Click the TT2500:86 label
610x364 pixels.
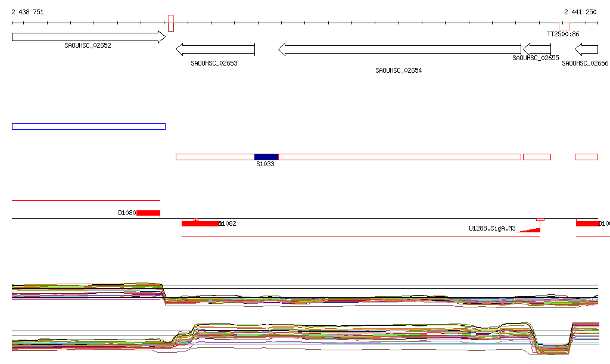pos(563,34)
